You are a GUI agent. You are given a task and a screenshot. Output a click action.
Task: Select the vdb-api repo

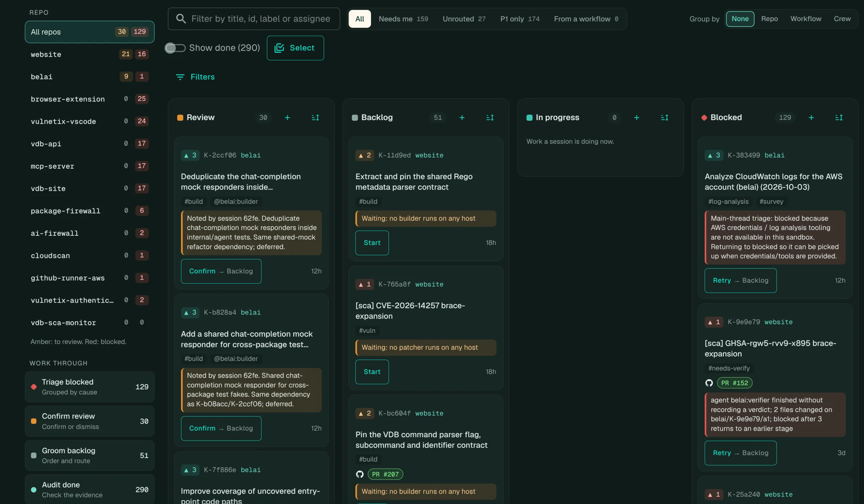[x=90, y=144]
